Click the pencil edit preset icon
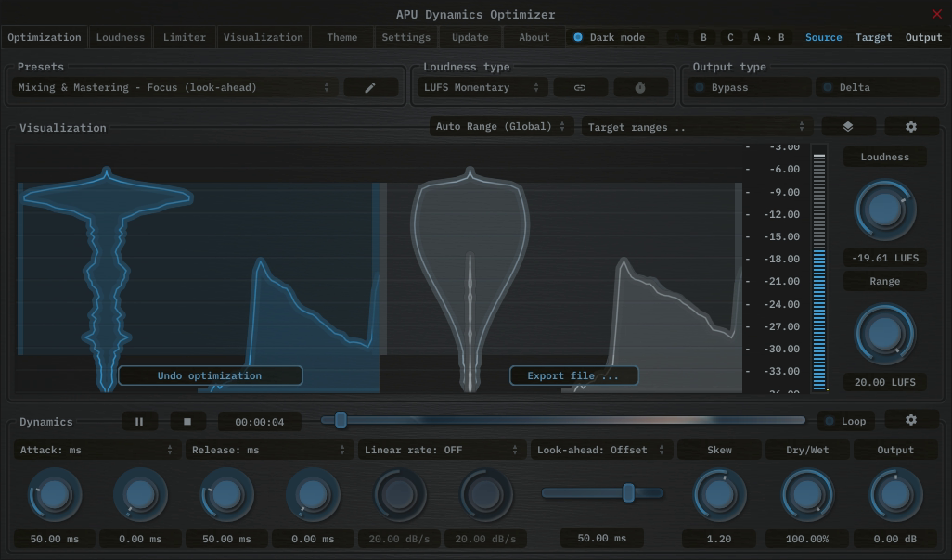The image size is (952, 560). (370, 87)
